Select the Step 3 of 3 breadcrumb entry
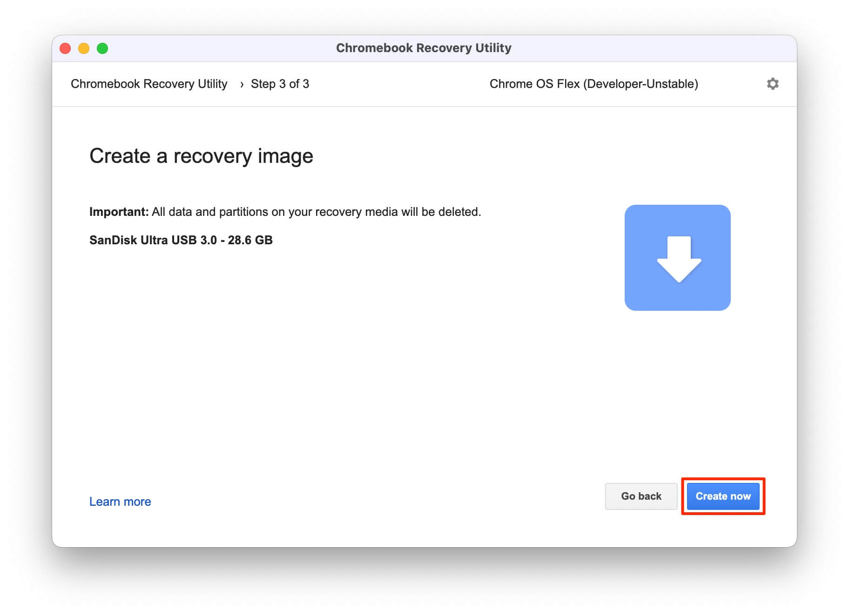 (280, 84)
